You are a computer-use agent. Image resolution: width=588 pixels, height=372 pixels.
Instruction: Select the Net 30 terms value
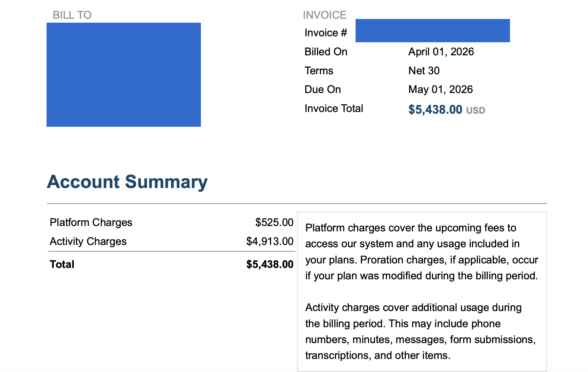tap(424, 71)
